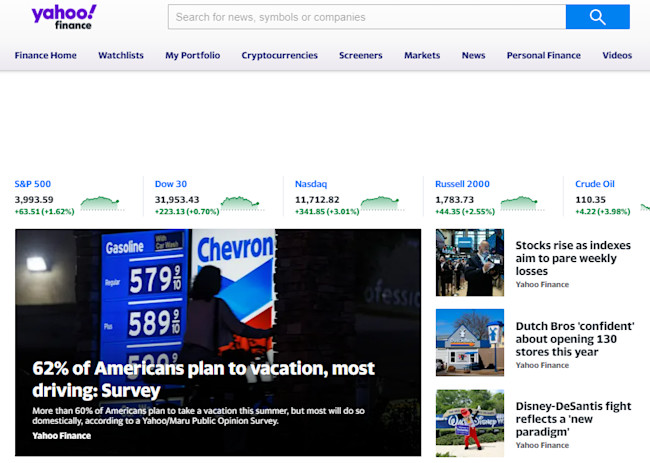
Task: Open the S&P 500 index link
Action: 33,184
